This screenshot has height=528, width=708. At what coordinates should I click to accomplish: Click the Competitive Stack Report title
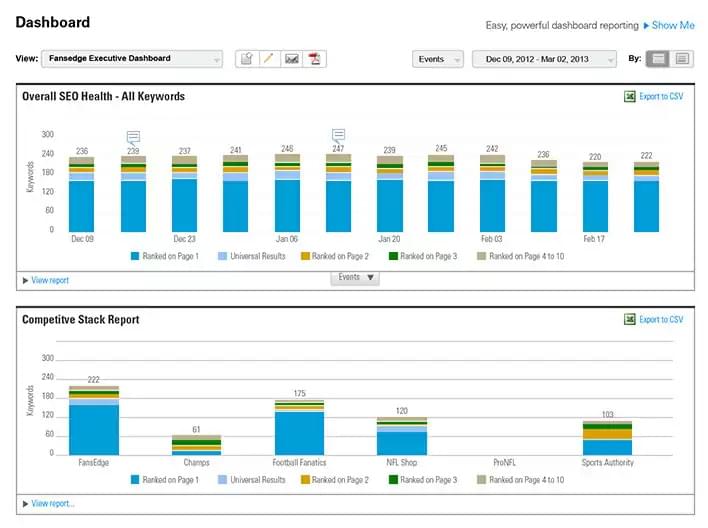pyautogui.click(x=81, y=319)
